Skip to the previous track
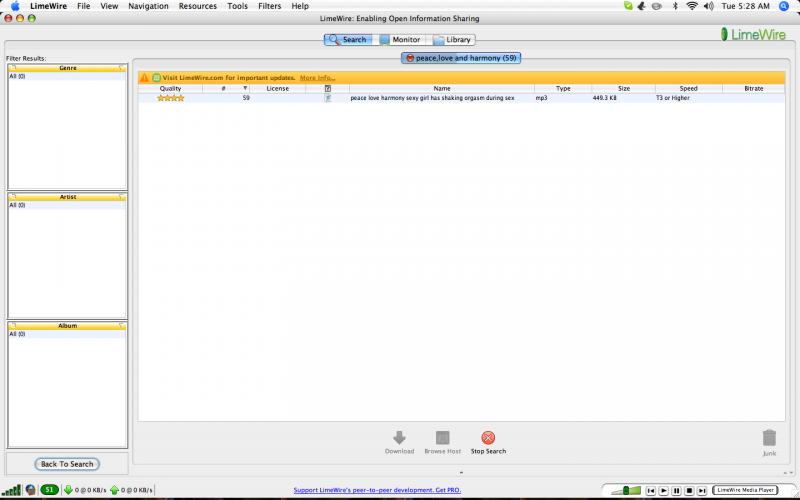The height and width of the screenshot is (500, 800). [x=651, y=490]
